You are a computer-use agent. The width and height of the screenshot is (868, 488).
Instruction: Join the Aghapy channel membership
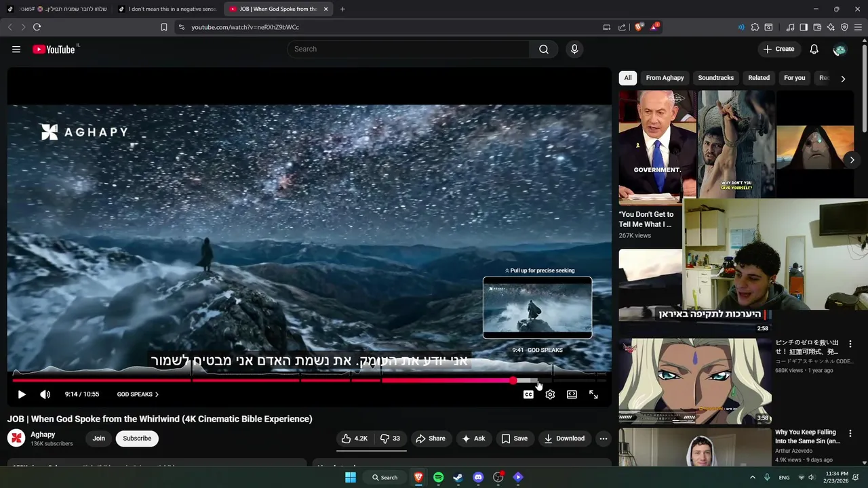click(99, 439)
